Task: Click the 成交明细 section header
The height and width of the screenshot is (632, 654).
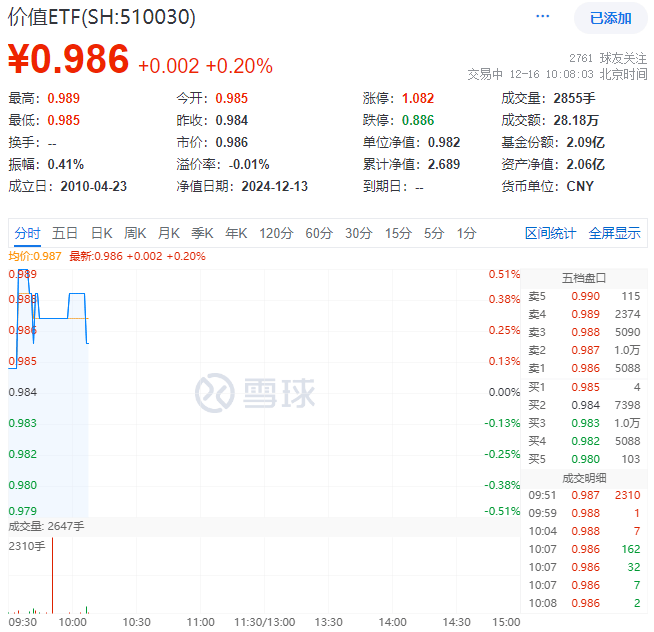Action: point(584,478)
